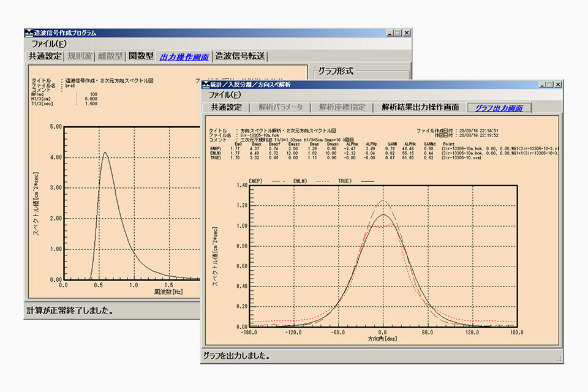This screenshot has height=392, width=588.
Task: Close the 造波信号作成プログラム window
Action: pos(407,33)
